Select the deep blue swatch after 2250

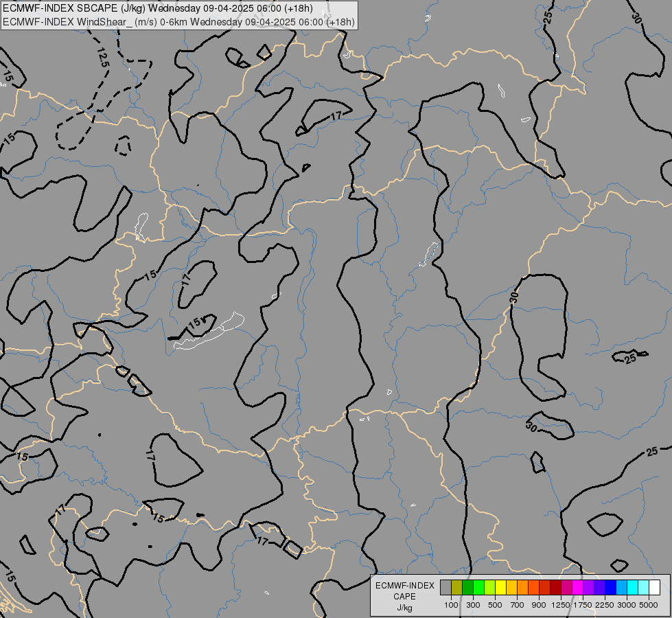611,587
